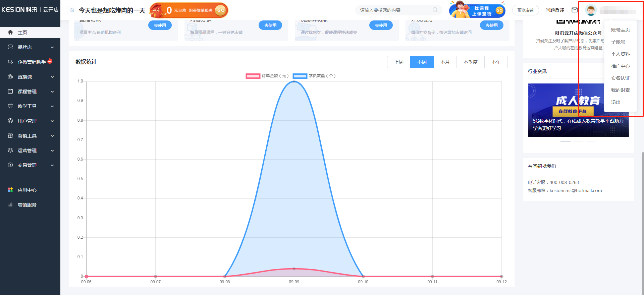Toggle 订单金额 legend series in chart
The width and height of the screenshot is (644, 295).
click(267, 76)
